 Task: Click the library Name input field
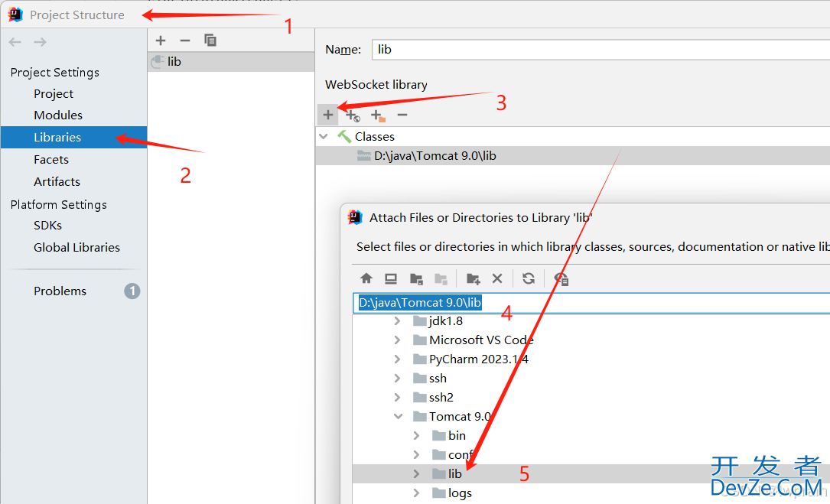pos(601,50)
